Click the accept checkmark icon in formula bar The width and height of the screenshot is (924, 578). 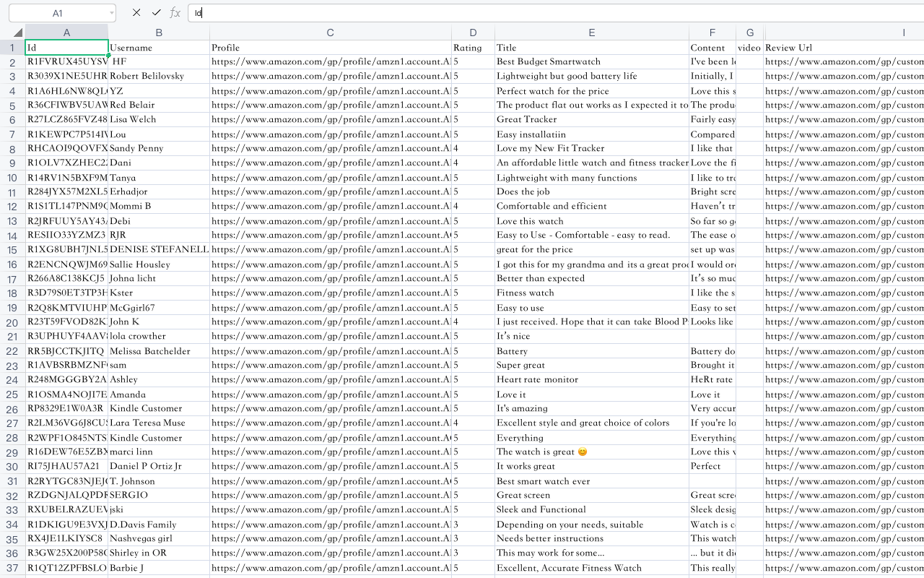(x=156, y=13)
